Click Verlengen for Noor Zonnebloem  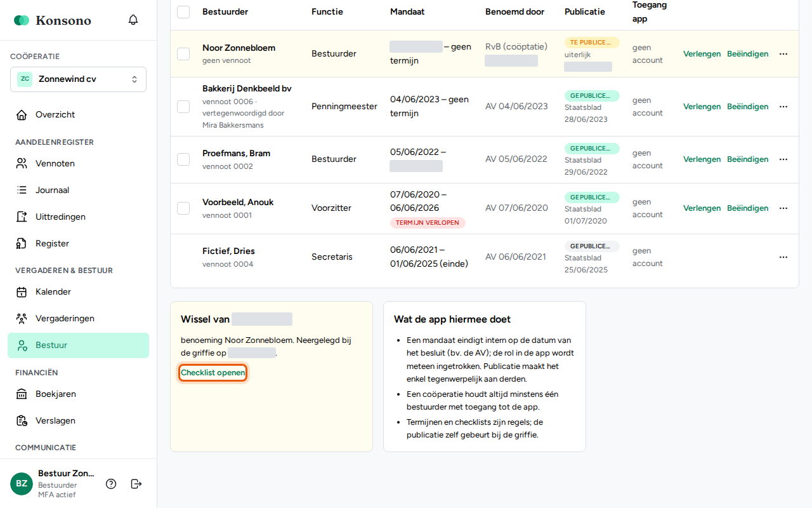tap(702, 54)
